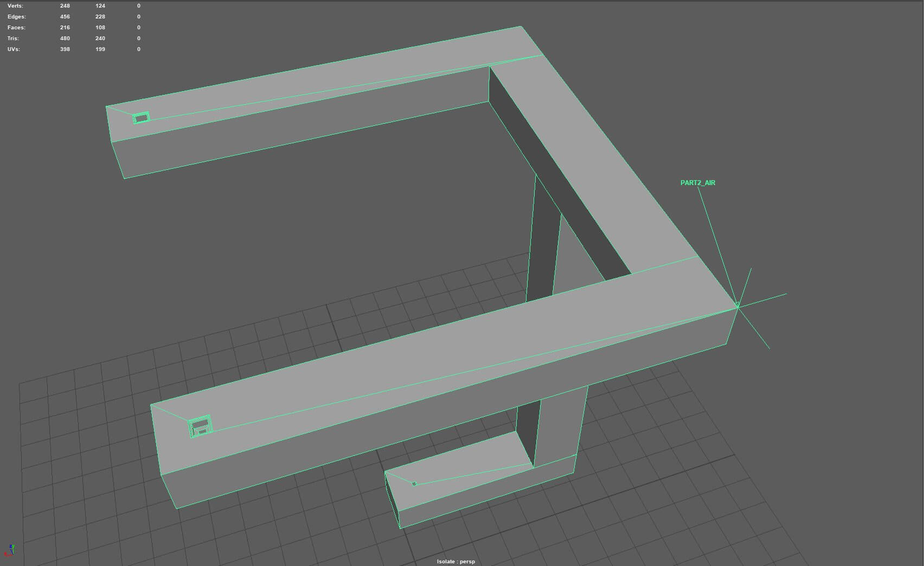Viewport: 924px width, 566px height.
Task: Click the Edges count value 228
Action: (x=100, y=17)
